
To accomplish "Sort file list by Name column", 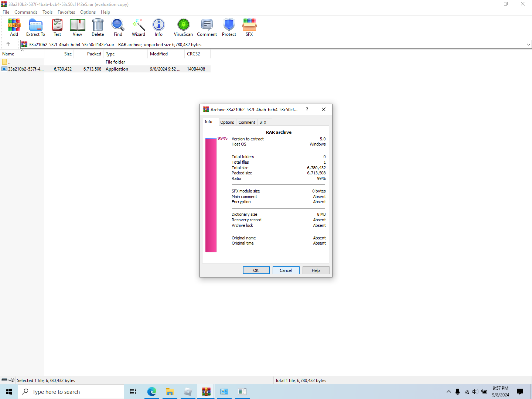I will 22,54.
